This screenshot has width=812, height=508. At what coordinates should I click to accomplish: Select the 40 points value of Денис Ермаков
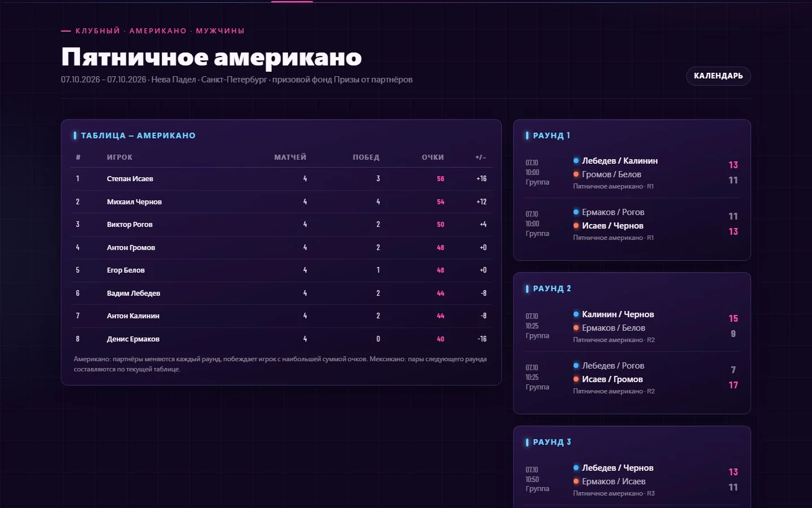pos(440,339)
